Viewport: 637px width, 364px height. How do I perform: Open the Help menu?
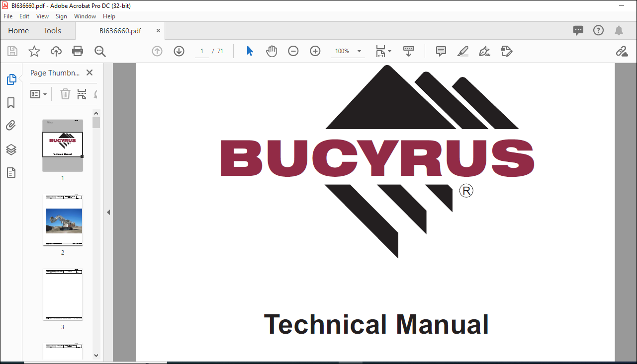(x=109, y=16)
